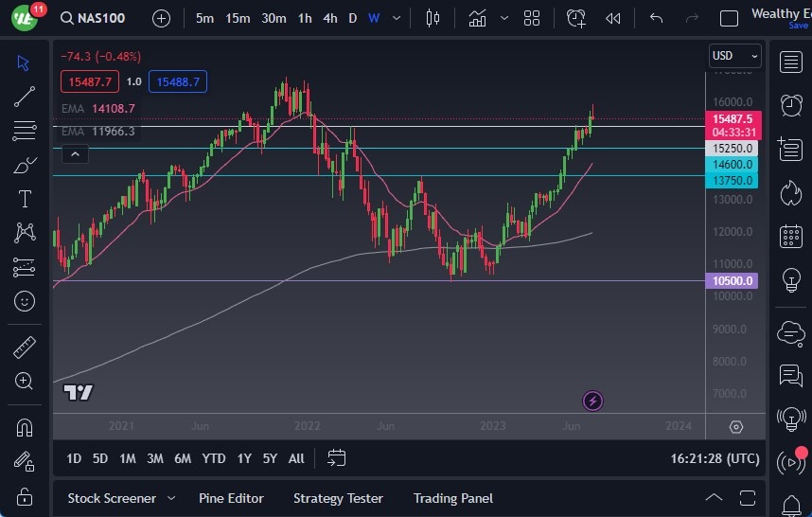Toggle the fullscreen layout rectangle
This screenshot has height=517, width=812.
pos(729,18)
